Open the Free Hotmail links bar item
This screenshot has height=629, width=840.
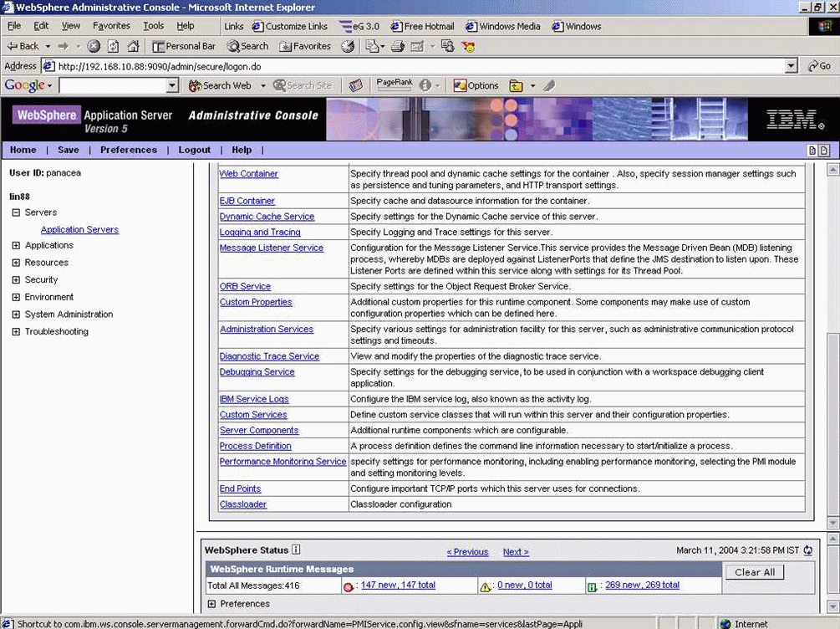pyautogui.click(x=422, y=26)
